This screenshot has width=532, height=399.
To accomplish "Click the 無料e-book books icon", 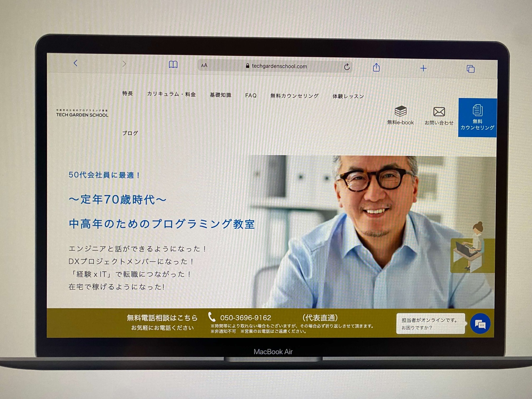I will (400, 111).
